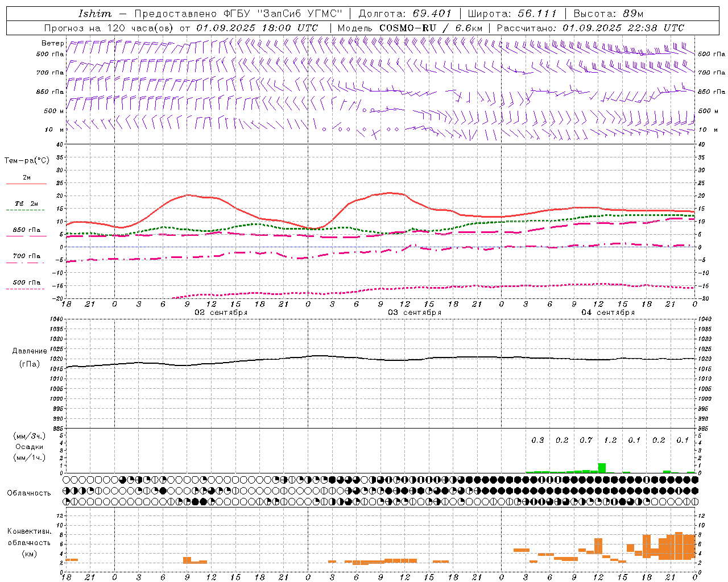The image size is (728, 582).
Task: Click the 03 сентября date label
Action: click(415, 313)
